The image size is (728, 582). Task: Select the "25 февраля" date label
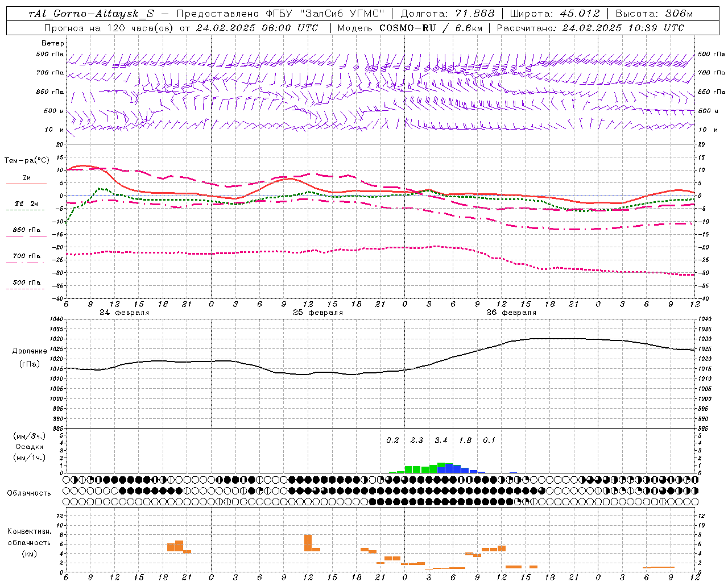(x=318, y=313)
